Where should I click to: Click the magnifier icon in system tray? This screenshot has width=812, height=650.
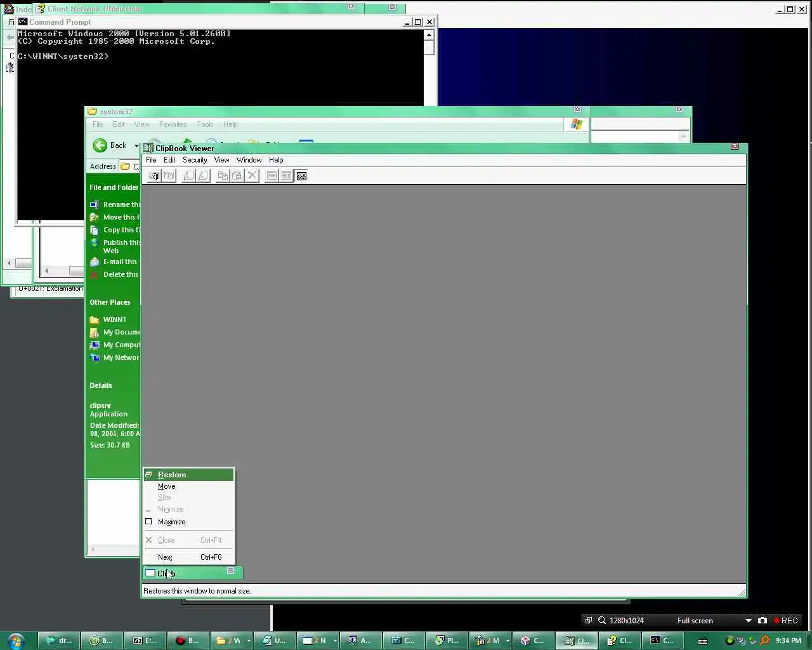click(764, 640)
